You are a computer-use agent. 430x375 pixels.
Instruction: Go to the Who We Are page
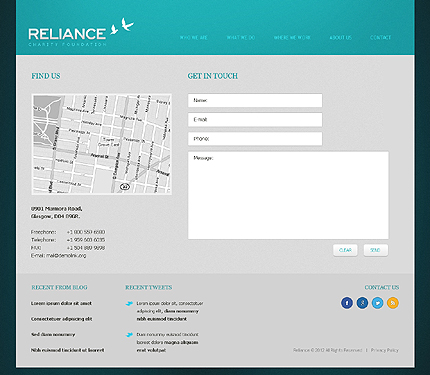pyautogui.click(x=194, y=38)
